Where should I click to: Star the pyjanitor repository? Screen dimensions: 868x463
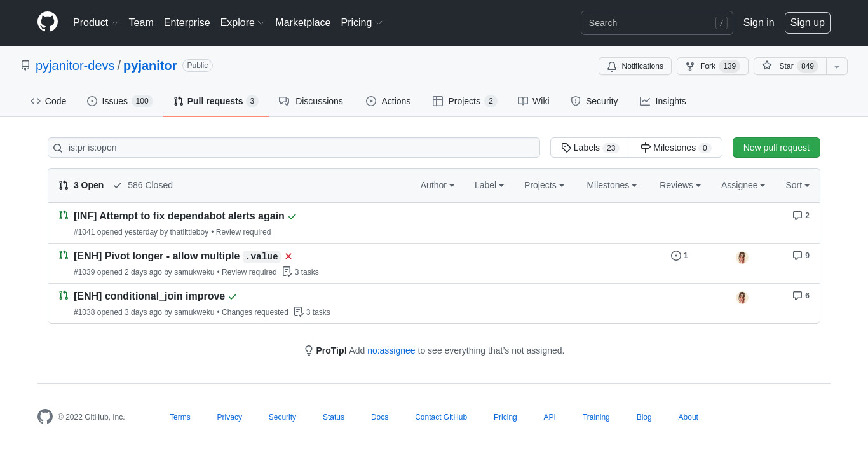tap(790, 66)
